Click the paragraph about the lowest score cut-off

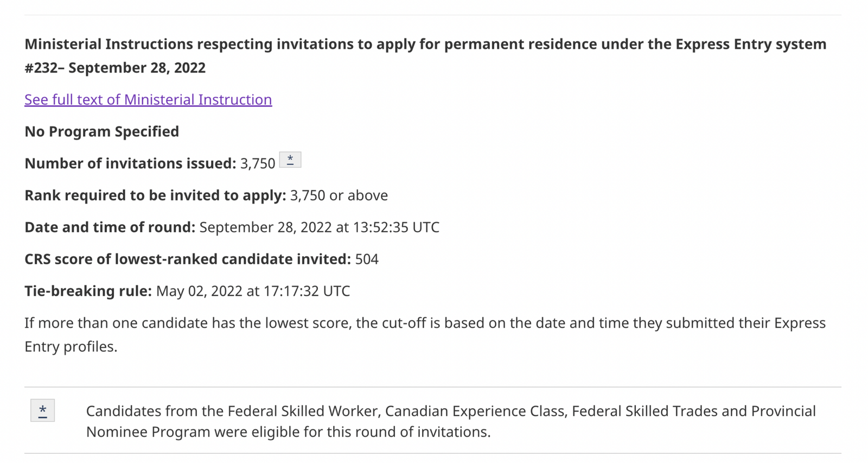pyautogui.click(x=425, y=323)
